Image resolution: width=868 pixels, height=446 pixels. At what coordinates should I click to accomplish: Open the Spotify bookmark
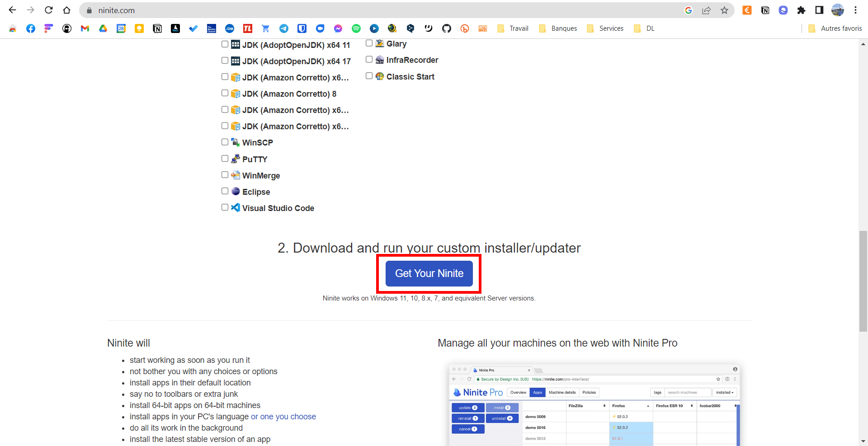(356, 28)
